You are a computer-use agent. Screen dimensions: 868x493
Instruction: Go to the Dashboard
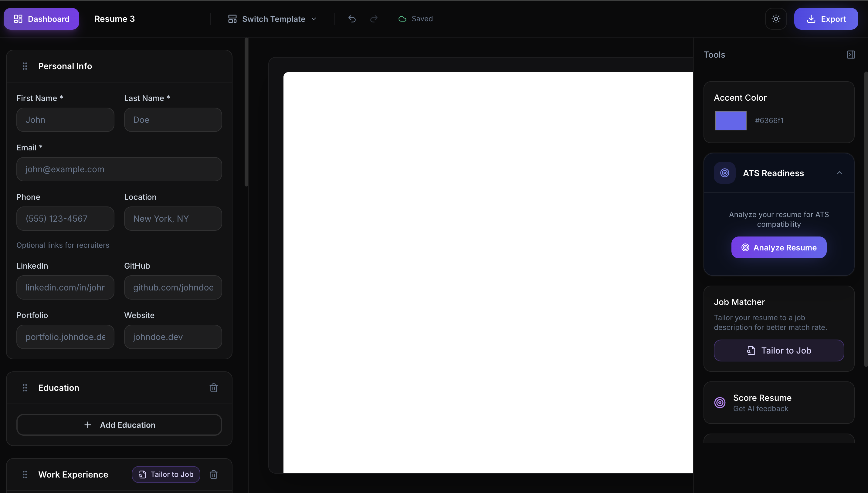tap(41, 19)
